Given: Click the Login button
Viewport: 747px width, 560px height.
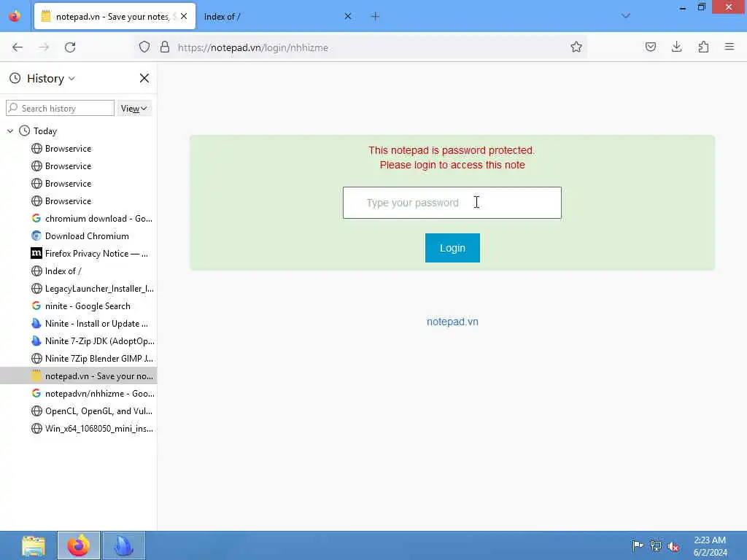Looking at the screenshot, I should 452,248.
